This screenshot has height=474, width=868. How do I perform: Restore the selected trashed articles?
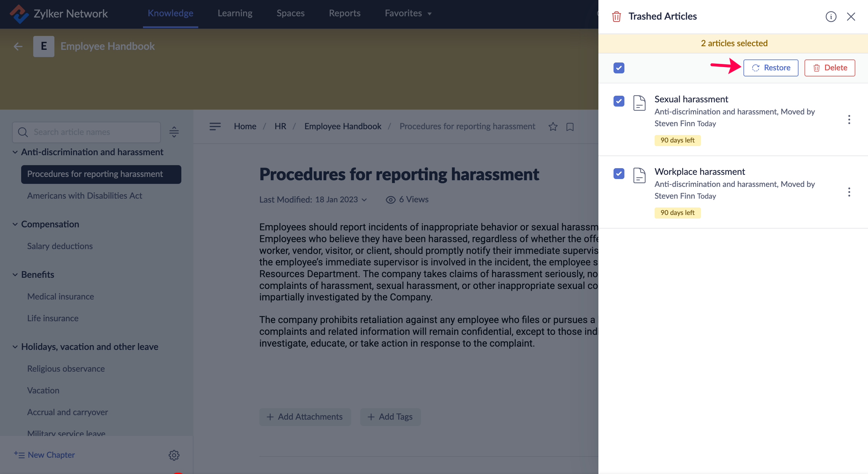pos(771,68)
